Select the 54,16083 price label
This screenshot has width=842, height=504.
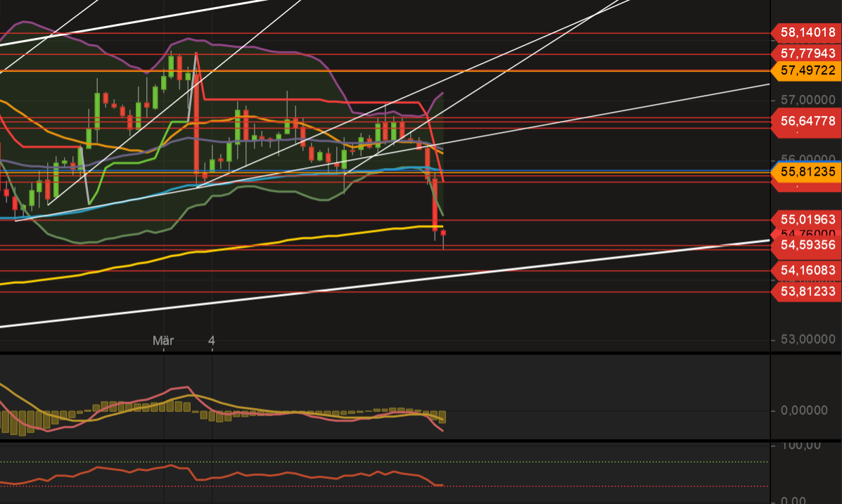pos(807,269)
